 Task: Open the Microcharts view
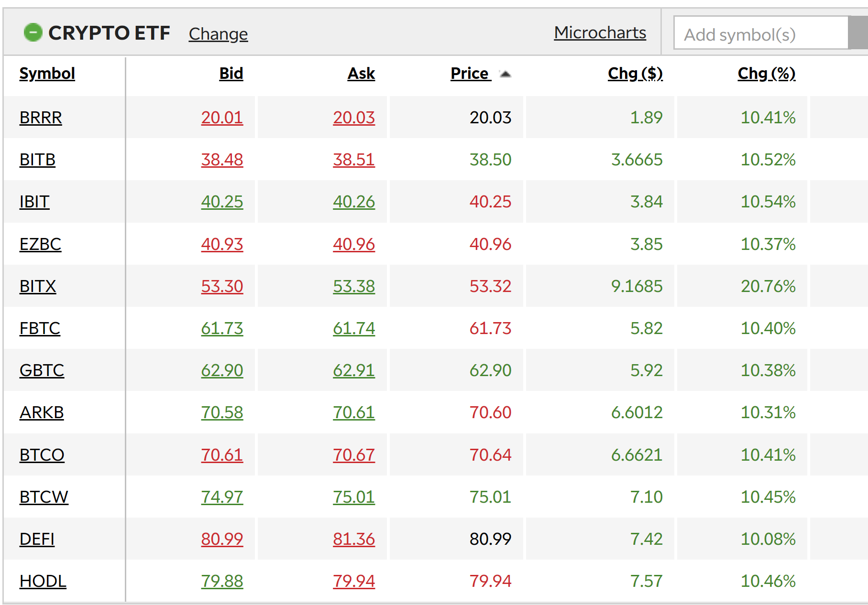(600, 32)
